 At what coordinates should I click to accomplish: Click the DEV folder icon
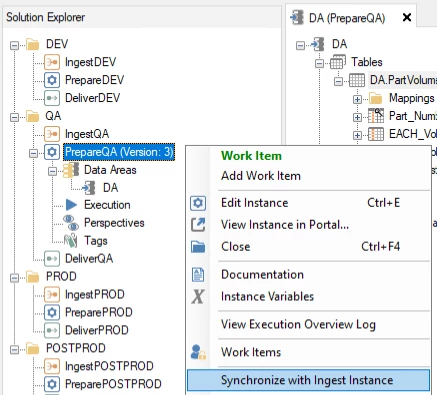tap(33, 44)
